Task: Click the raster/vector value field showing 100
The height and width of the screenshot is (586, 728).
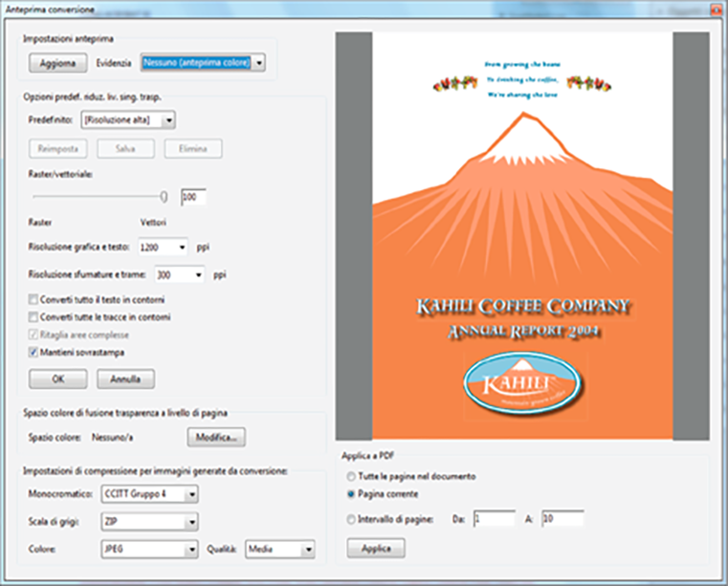Action: 193,197
